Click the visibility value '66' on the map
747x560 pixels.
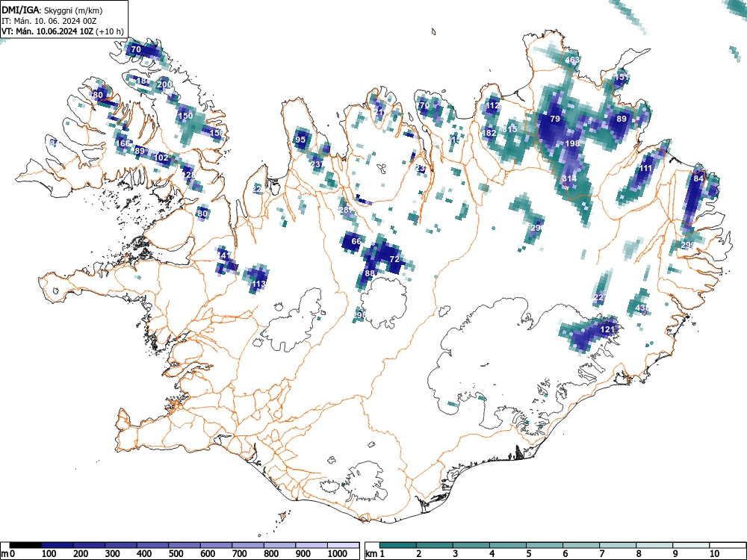coord(356,241)
